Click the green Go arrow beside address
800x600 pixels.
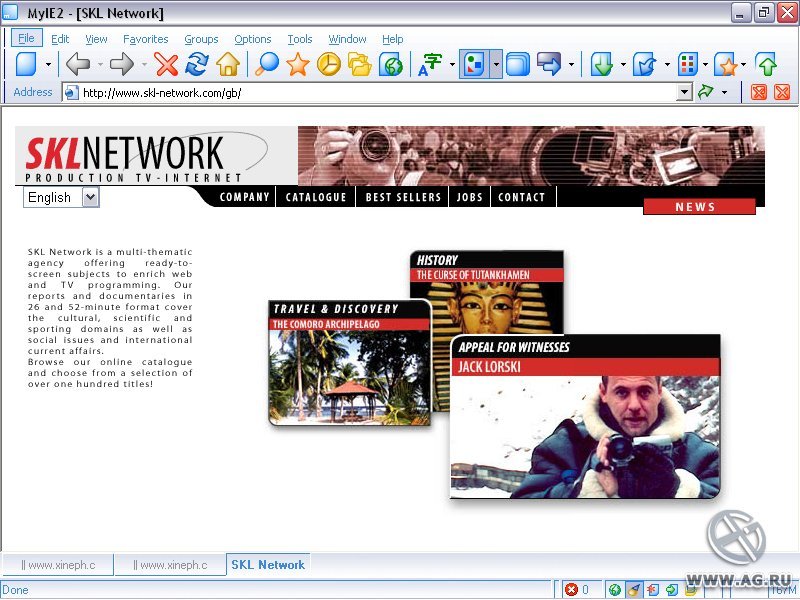point(706,92)
